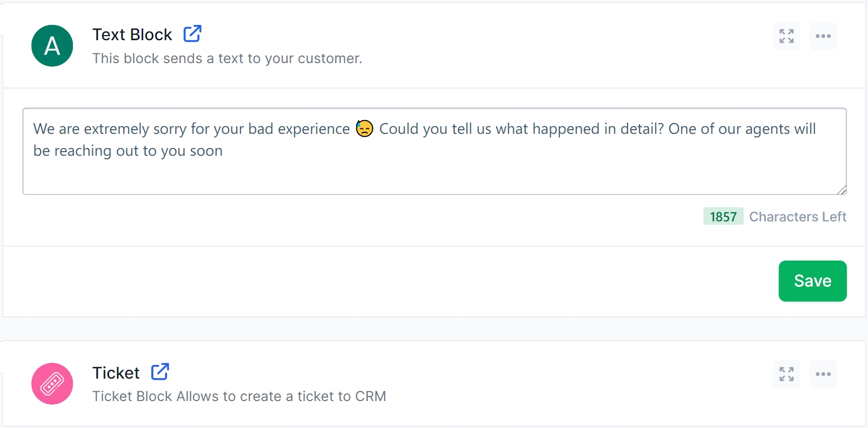868x428 pixels.
Task: Click the 'This block sends a text' description
Action: 227,59
